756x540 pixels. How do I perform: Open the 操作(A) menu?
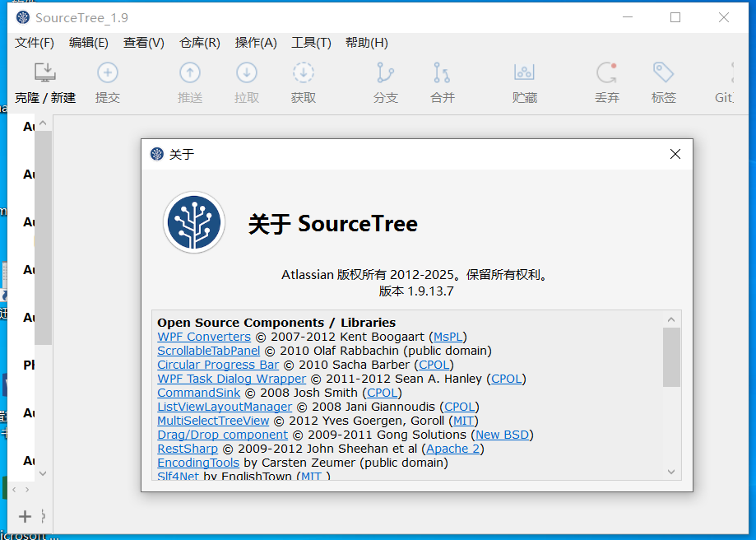256,43
